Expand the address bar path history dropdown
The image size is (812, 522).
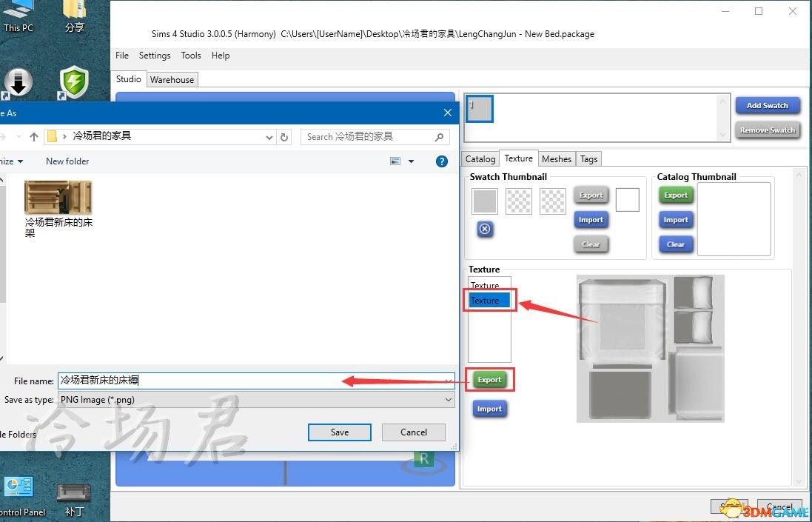coord(269,137)
